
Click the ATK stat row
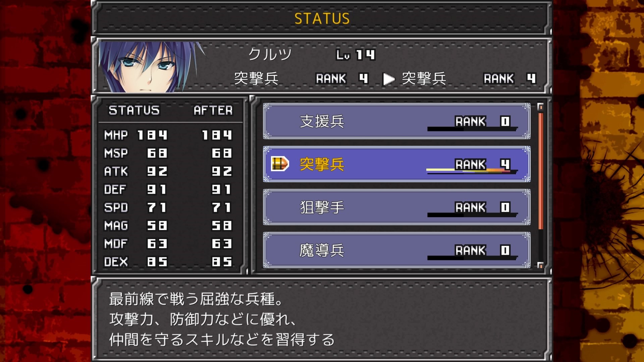point(168,171)
